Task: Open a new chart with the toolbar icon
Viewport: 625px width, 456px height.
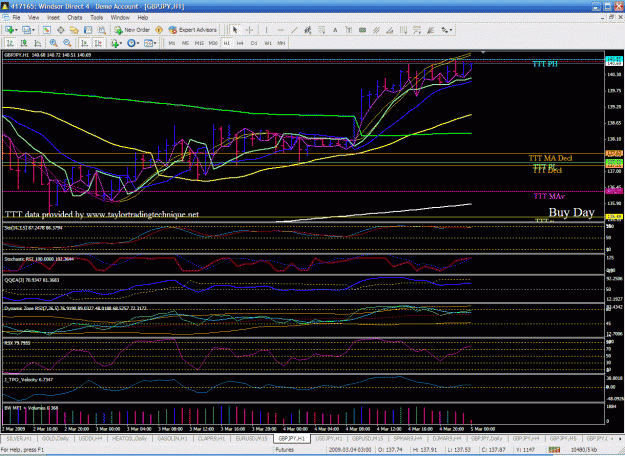Action: (9, 30)
